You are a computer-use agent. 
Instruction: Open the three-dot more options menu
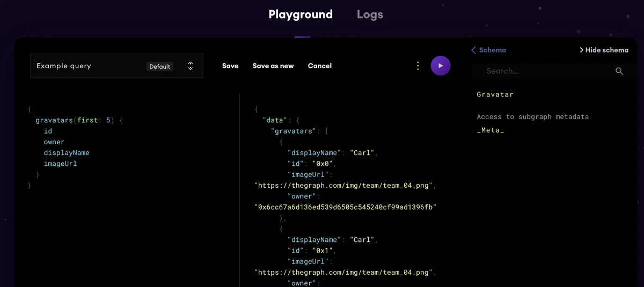(418, 66)
